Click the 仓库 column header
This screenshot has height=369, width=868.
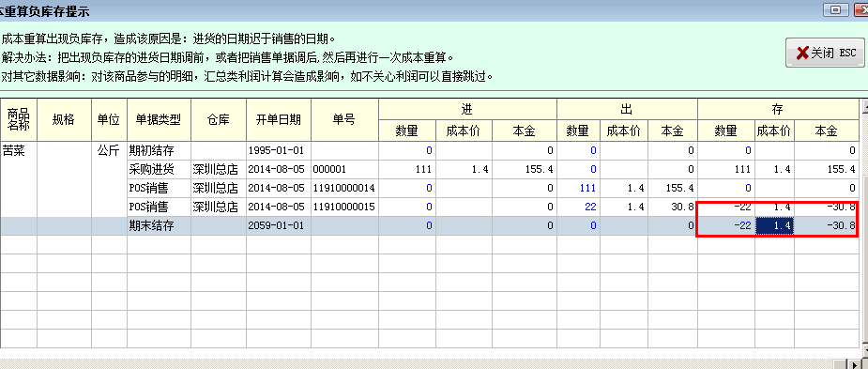tap(219, 119)
